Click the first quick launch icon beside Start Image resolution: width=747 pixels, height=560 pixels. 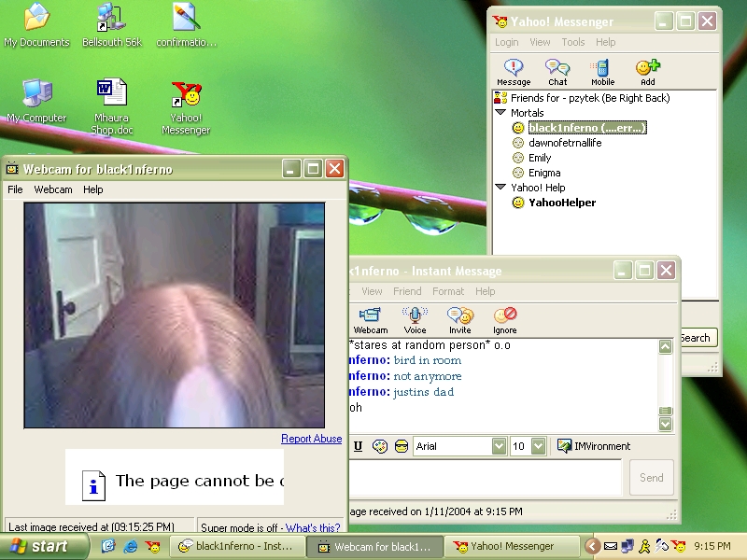click(x=108, y=546)
